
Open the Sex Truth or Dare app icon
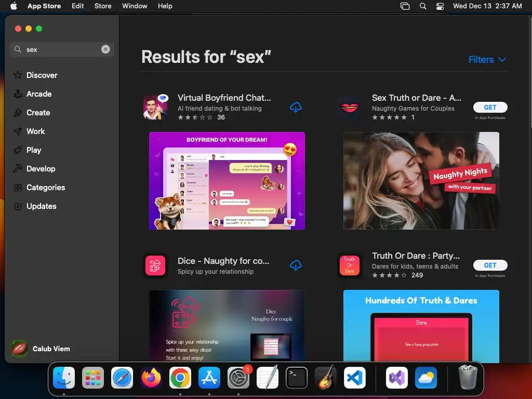[x=350, y=107]
